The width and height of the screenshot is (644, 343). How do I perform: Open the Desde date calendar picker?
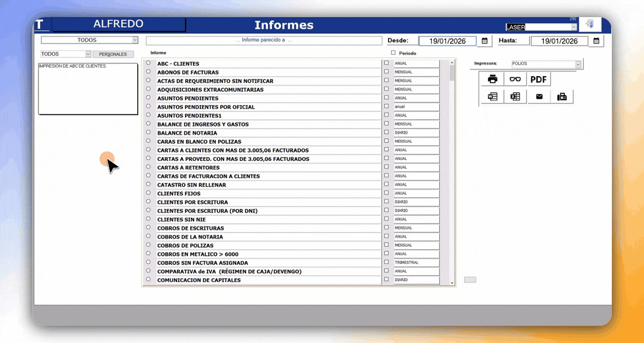point(484,41)
